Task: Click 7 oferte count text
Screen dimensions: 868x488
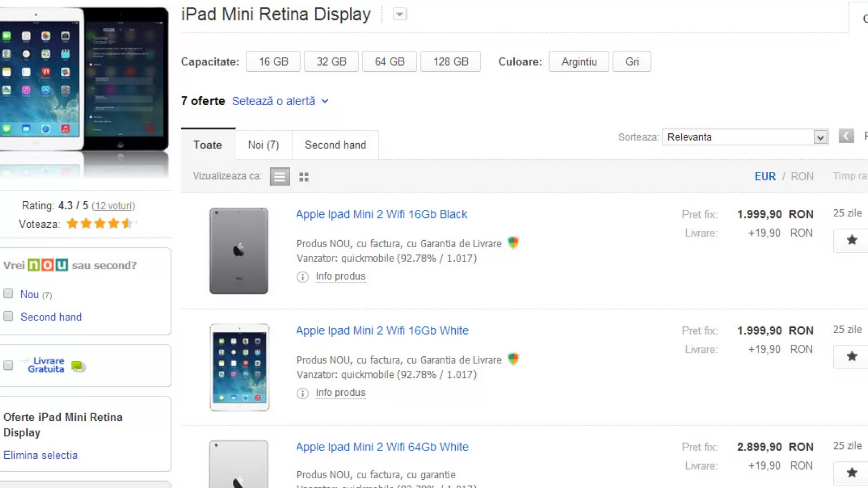Action: click(203, 101)
